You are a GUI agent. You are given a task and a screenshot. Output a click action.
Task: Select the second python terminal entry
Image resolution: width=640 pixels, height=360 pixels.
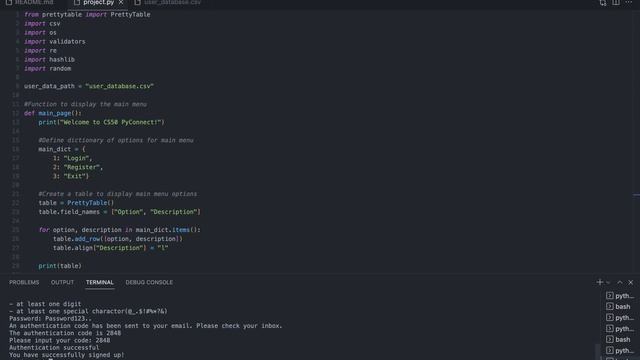pos(620,318)
